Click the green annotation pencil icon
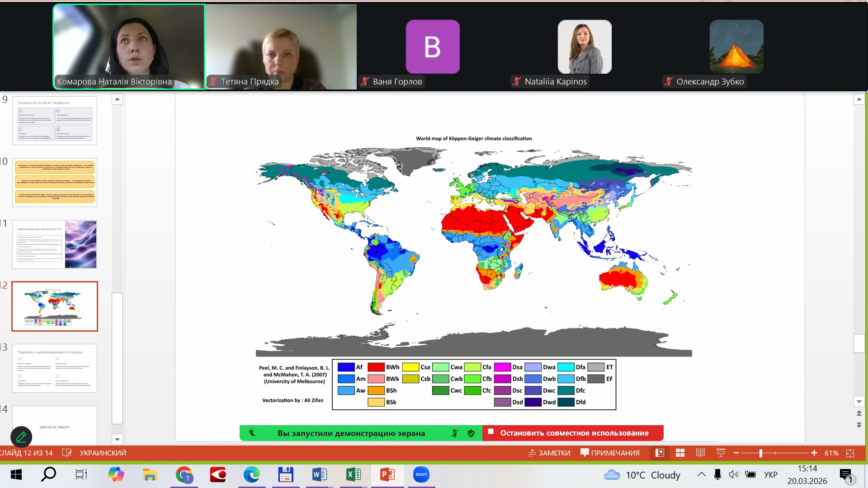 [21, 437]
